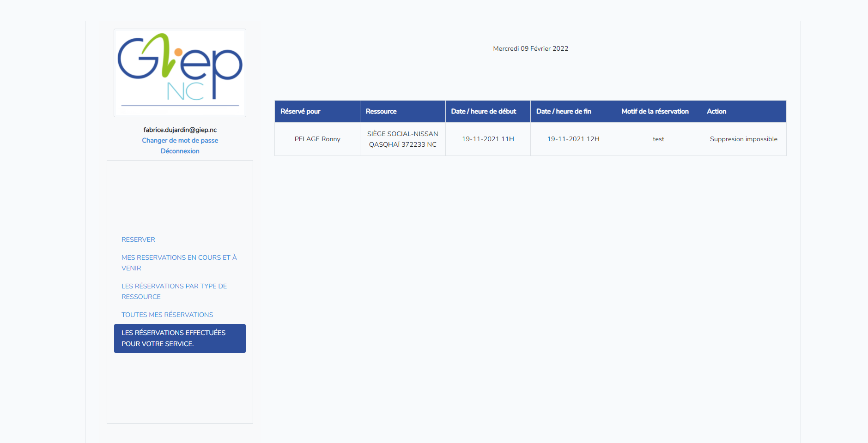Image resolution: width=868 pixels, height=443 pixels.
Task: Click the Date / heure de début header
Action: pos(488,111)
